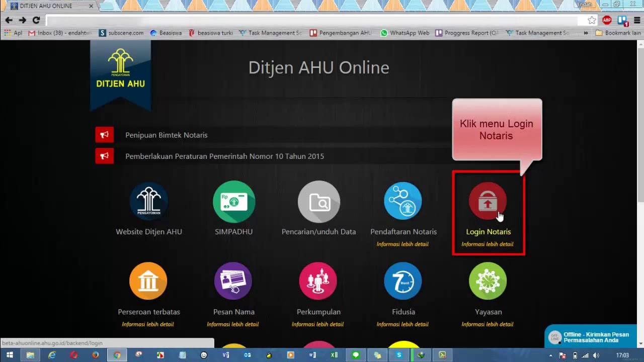Image resolution: width=644 pixels, height=362 pixels.
Task: Click the blue extension icon with badge
Action: pos(622,20)
